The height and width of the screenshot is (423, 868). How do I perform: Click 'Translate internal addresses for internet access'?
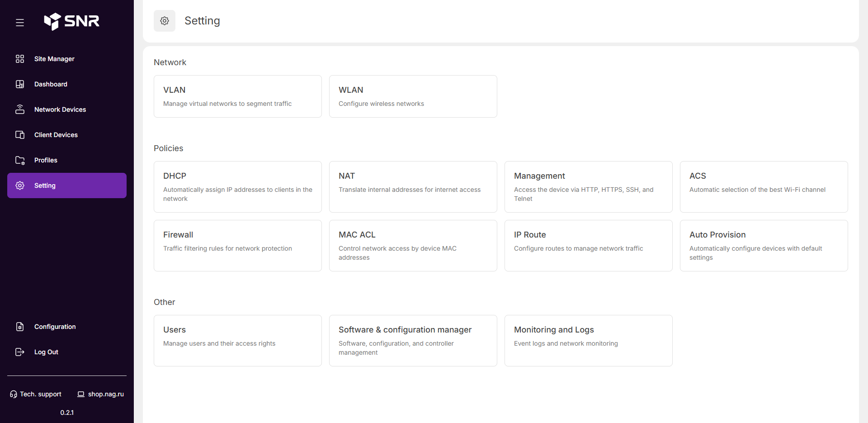pyautogui.click(x=410, y=190)
